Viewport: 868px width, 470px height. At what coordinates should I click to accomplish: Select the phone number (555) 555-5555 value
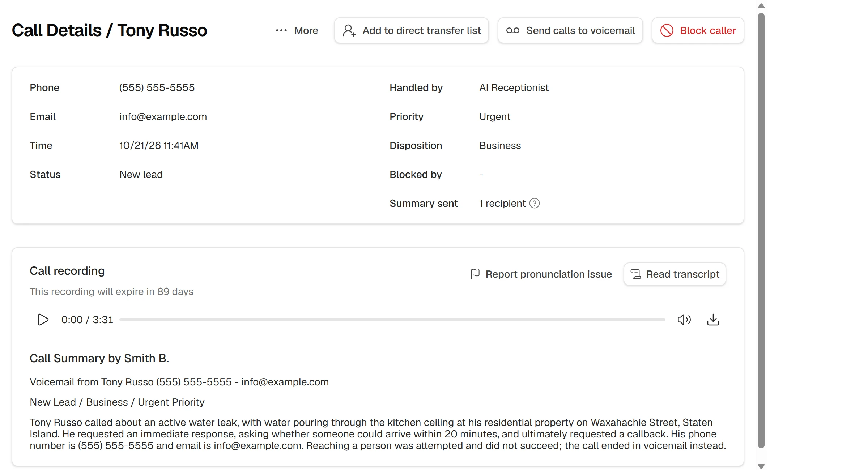point(157,87)
